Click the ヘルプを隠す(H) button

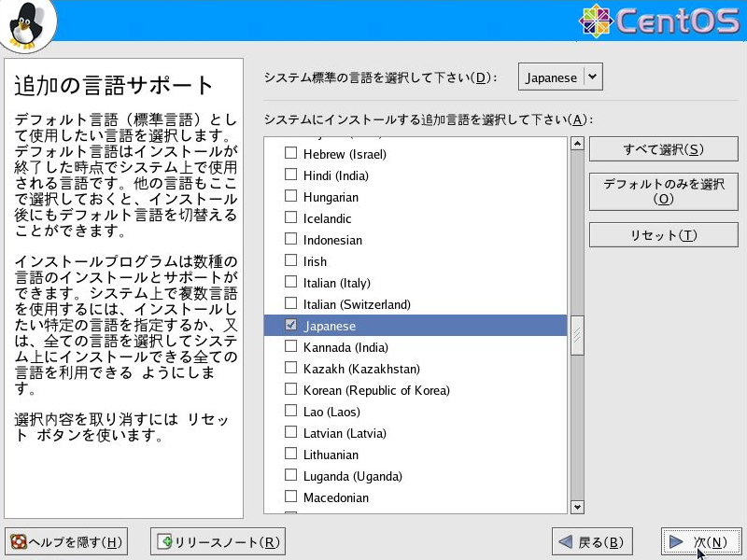tap(66, 542)
